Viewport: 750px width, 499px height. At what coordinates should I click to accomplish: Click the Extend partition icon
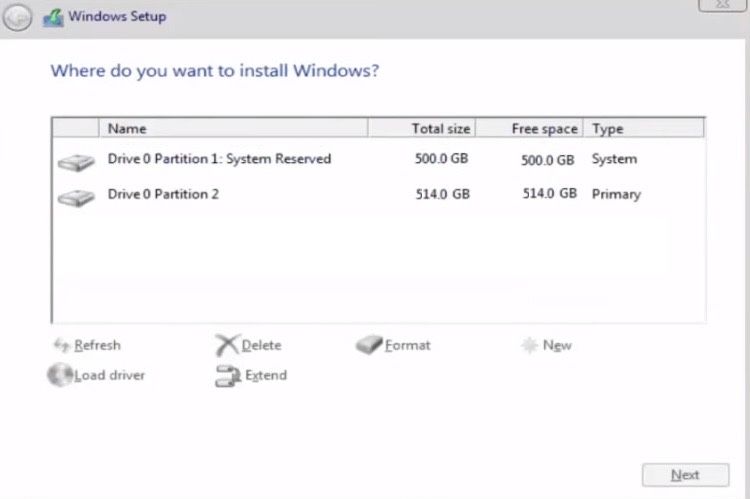(x=227, y=376)
